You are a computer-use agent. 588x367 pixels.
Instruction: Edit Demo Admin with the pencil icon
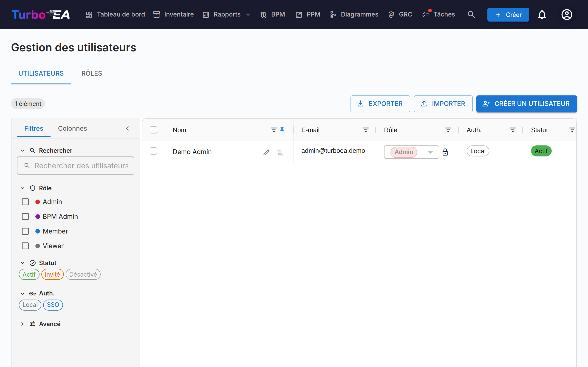point(266,152)
